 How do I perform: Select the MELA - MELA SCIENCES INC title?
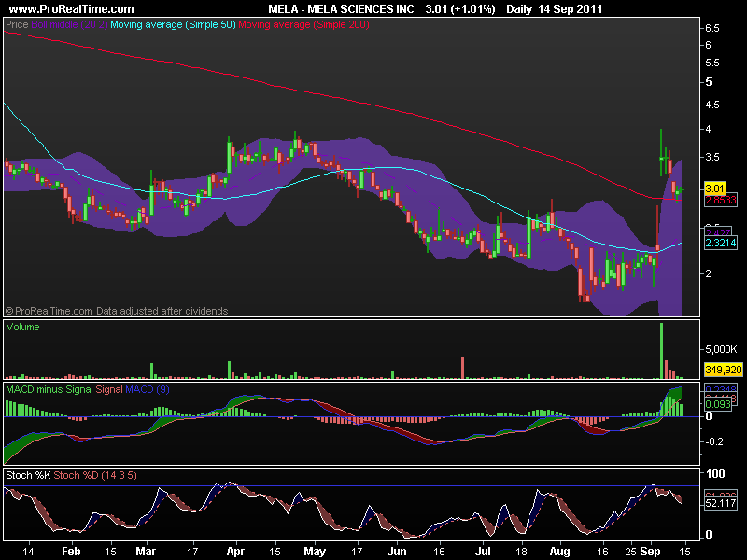pyautogui.click(x=341, y=9)
